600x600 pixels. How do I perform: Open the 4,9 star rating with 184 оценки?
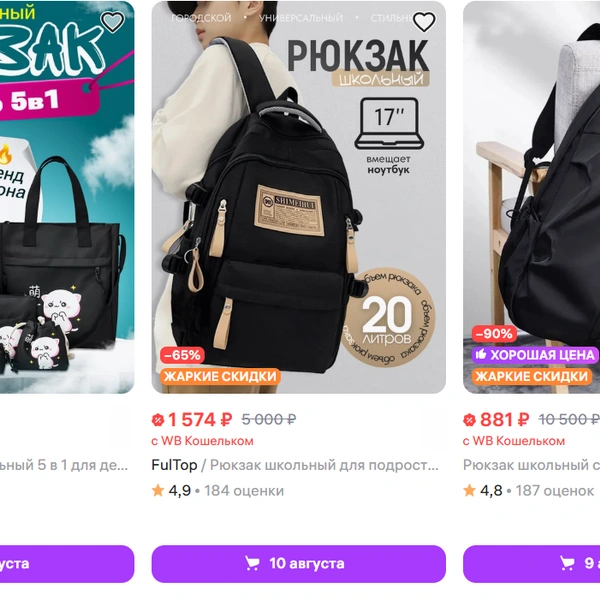click(218, 491)
